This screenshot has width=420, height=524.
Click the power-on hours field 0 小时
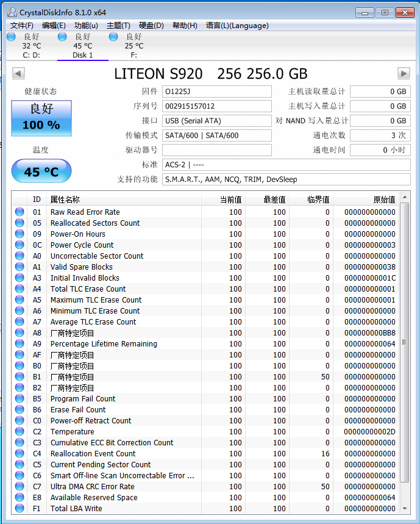click(380, 150)
